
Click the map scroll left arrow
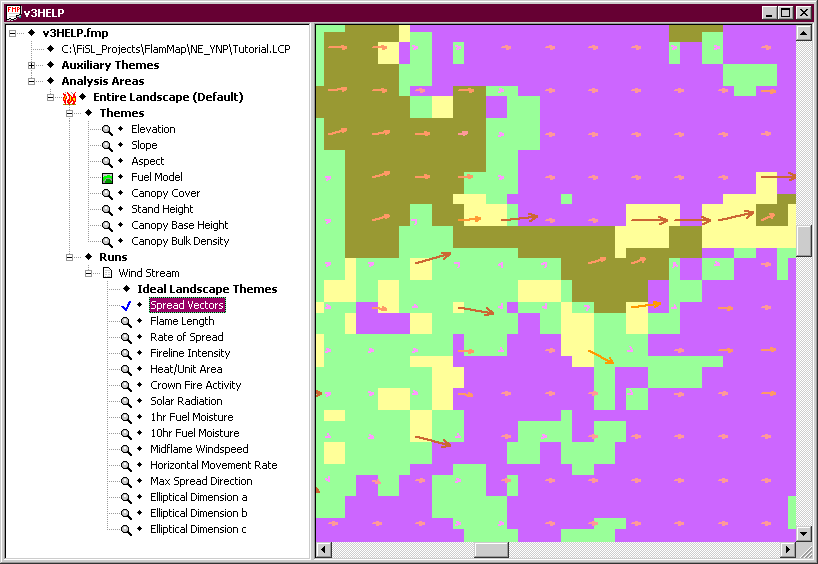(323, 549)
